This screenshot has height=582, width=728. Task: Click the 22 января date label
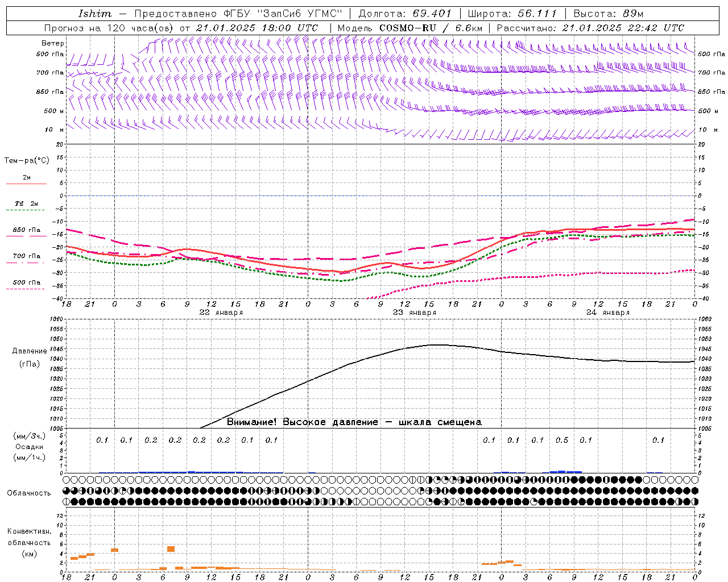click(221, 313)
